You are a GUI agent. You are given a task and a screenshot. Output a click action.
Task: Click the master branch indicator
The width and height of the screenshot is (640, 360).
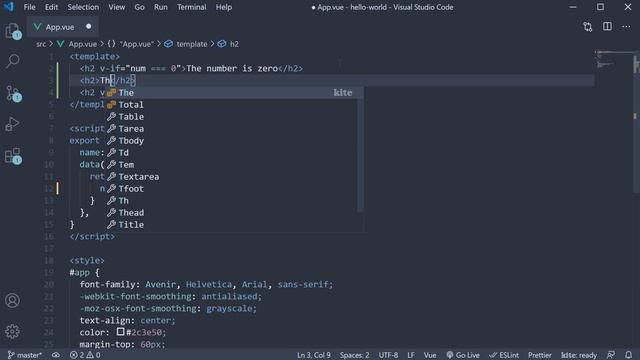click(24, 355)
